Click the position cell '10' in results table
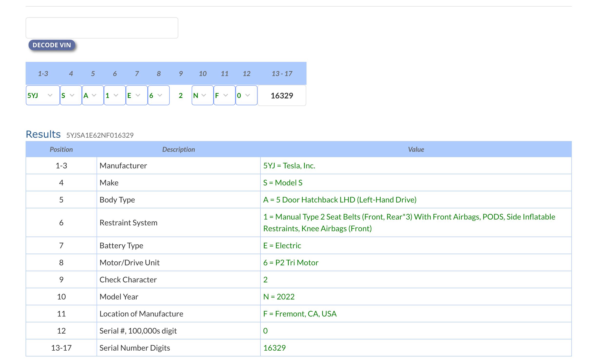 click(61, 297)
